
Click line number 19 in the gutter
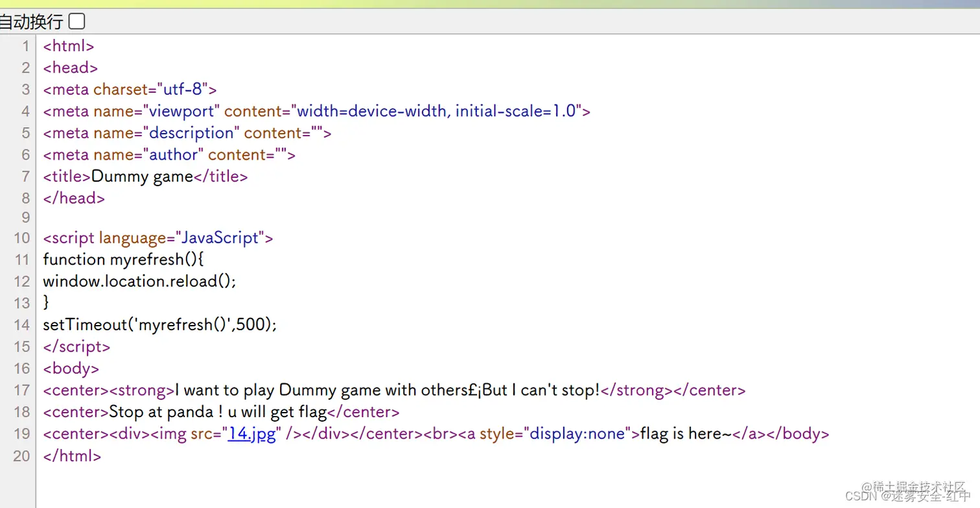coord(22,433)
